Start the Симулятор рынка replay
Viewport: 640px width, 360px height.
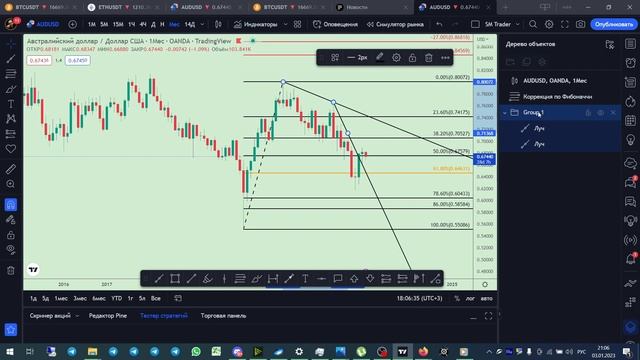point(395,24)
